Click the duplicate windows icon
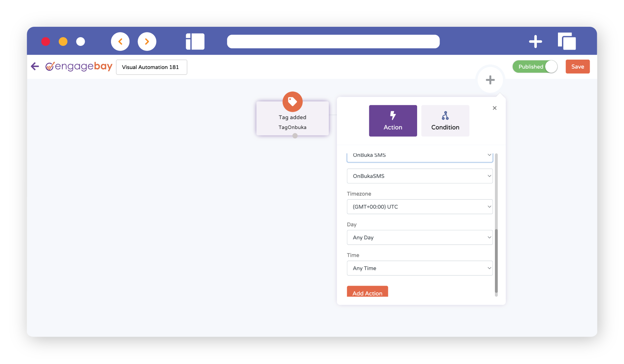The width and height of the screenshot is (624, 364). click(567, 42)
